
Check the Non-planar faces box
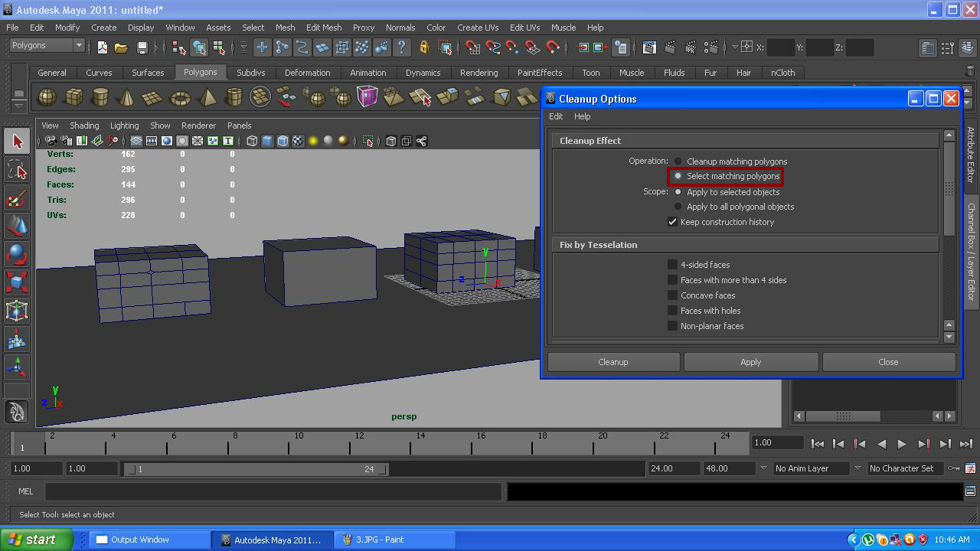pos(672,326)
